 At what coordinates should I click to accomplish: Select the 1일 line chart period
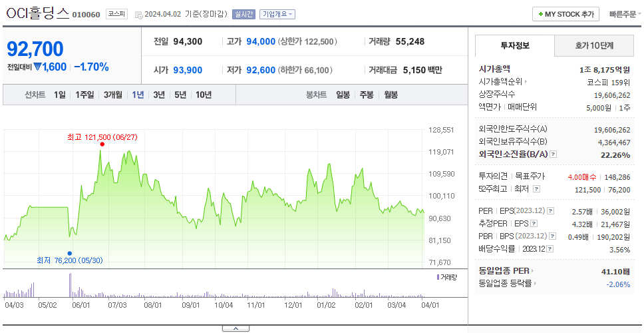60,95
